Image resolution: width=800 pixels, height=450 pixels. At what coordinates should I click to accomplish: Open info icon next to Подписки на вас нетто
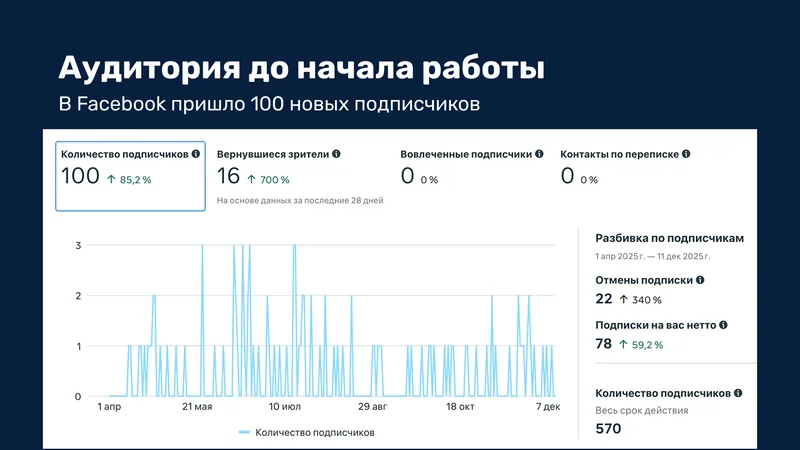(x=723, y=325)
